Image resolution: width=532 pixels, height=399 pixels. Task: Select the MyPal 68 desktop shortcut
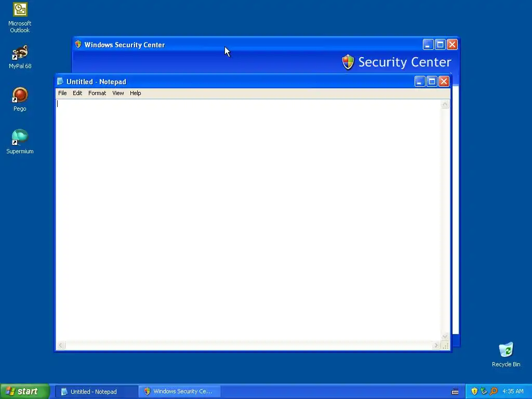[x=20, y=57]
